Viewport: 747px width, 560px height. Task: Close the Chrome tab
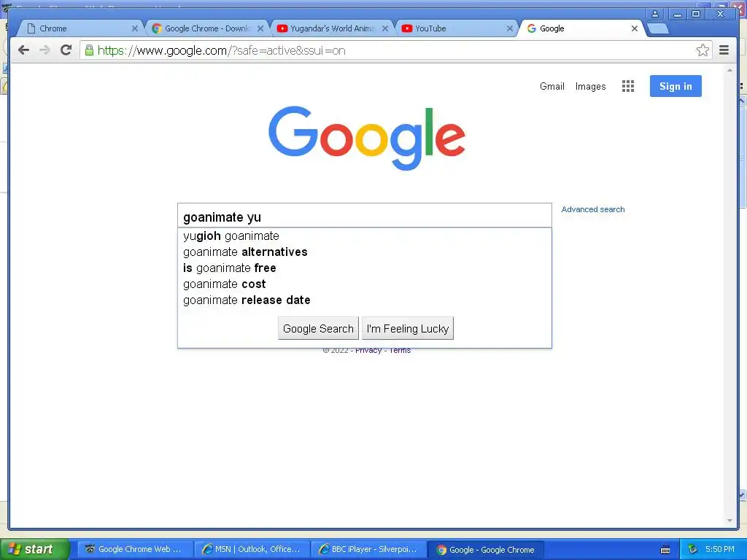coord(135,28)
